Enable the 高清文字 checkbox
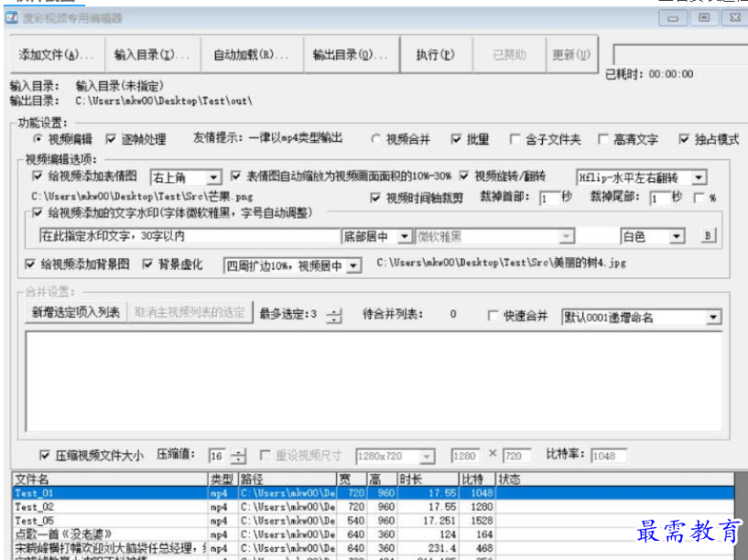 (603, 139)
